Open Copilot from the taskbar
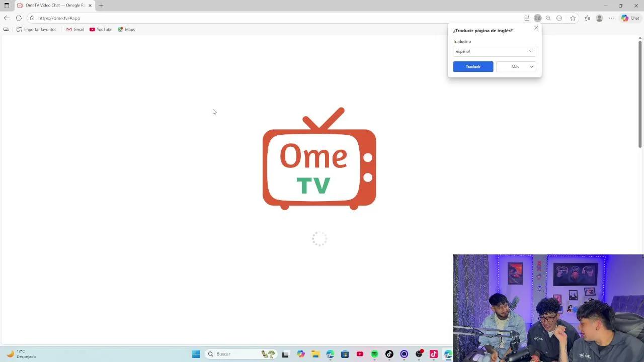The width and height of the screenshot is (644, 362). coord(300,354)
